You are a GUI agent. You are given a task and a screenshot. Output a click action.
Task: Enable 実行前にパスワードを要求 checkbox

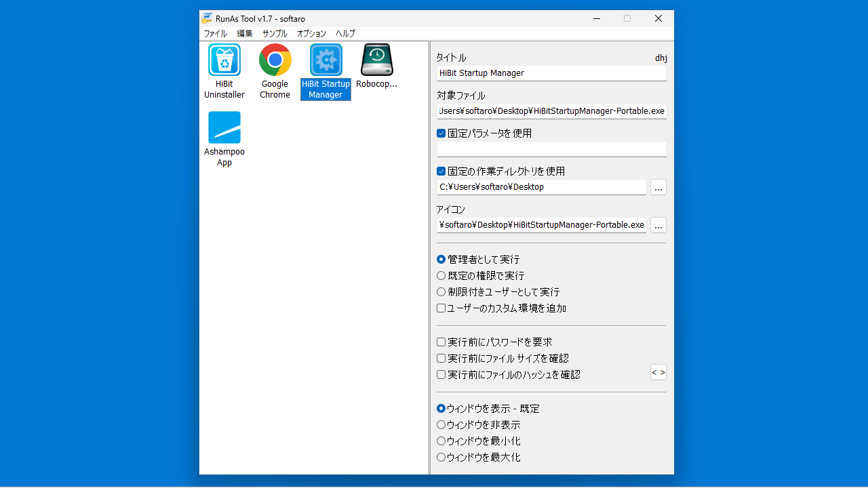click(441, 342)
